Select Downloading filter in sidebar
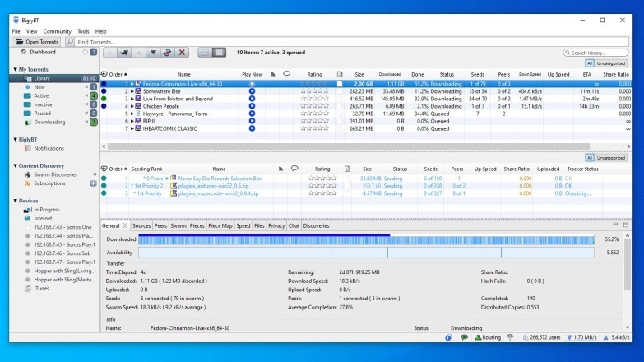The image size is (644, 362). click(49, 122)
